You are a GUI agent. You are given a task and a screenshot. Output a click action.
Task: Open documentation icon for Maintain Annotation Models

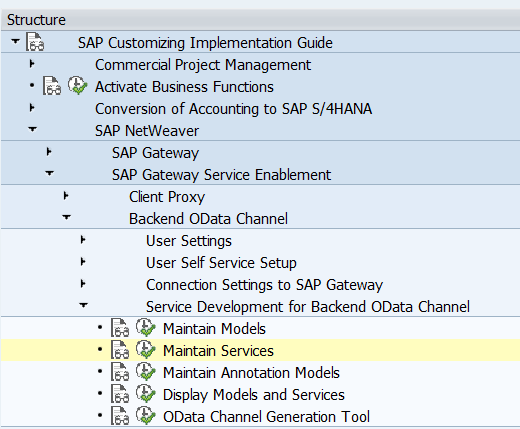pos(120,372)
